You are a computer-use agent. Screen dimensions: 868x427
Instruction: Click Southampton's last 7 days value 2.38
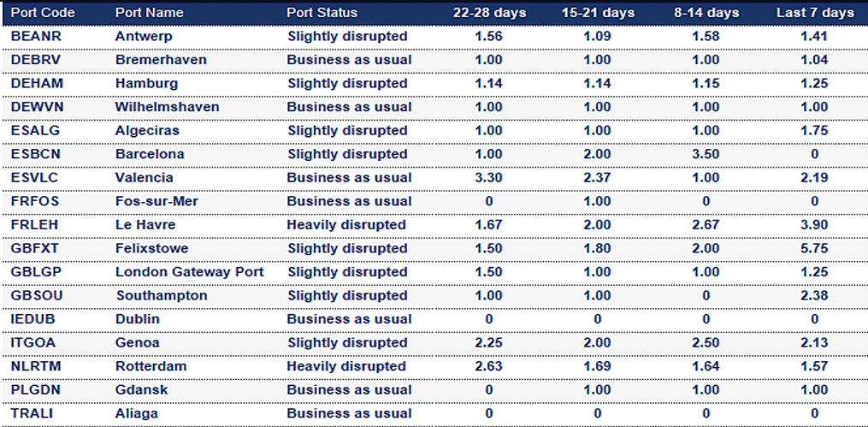coord(814,296)
